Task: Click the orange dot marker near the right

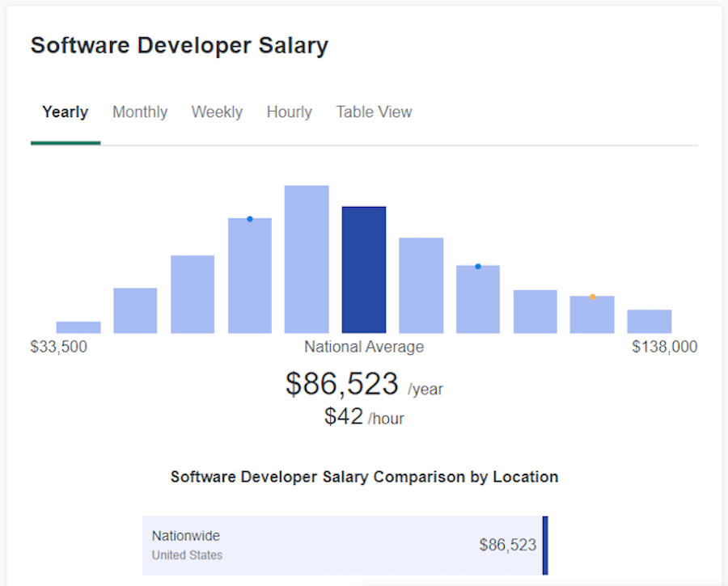Action: point(592,297)
